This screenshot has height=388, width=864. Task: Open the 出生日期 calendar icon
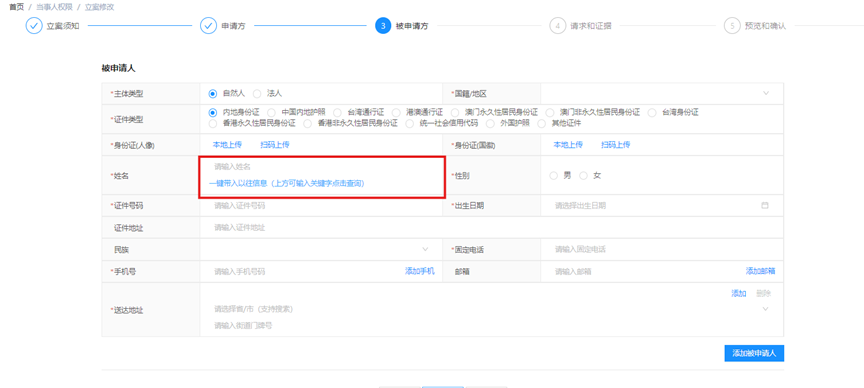tap(765, 206)
